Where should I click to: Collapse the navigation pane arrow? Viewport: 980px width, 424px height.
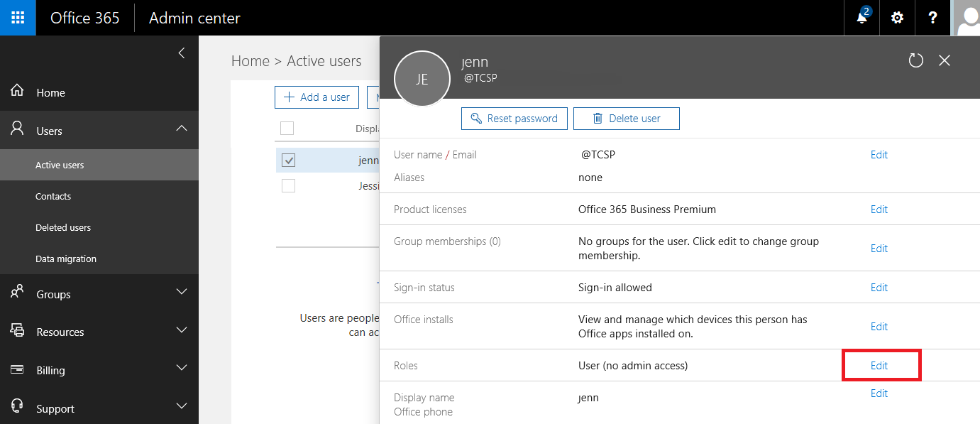pos(182,53)
